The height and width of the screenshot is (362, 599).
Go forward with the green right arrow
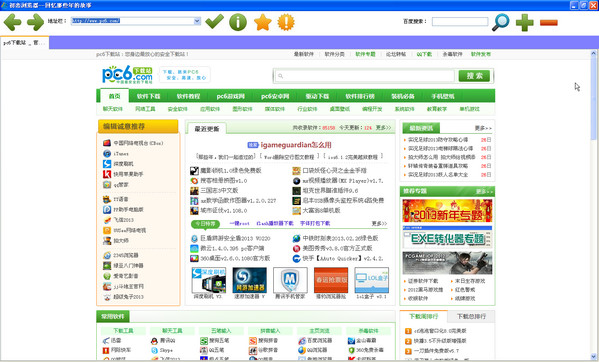coord(36,22)
